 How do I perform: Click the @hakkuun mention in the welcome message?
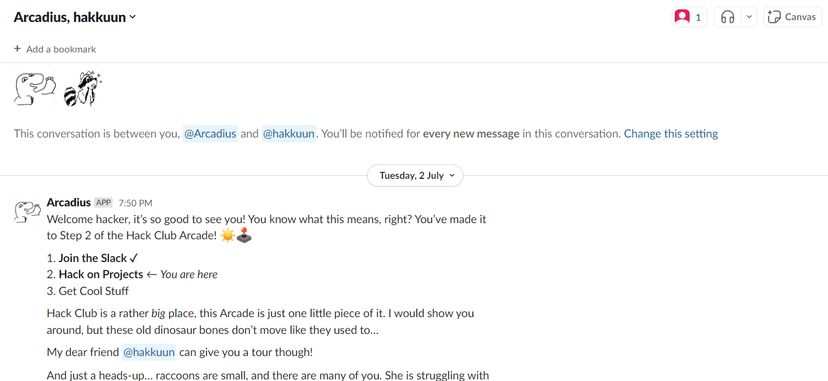point(149,352)
